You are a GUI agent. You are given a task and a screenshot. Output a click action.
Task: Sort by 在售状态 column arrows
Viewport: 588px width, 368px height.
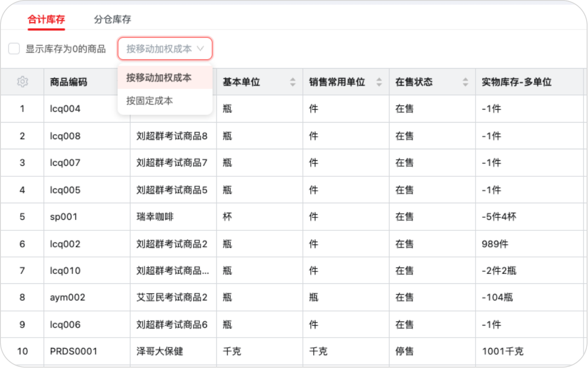click(466, 82)
